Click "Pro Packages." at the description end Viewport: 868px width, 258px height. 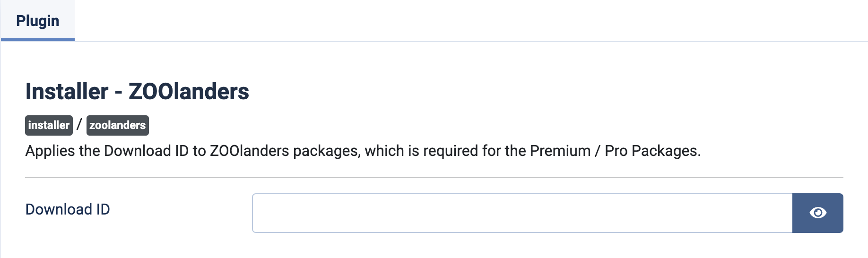[652, 151]
